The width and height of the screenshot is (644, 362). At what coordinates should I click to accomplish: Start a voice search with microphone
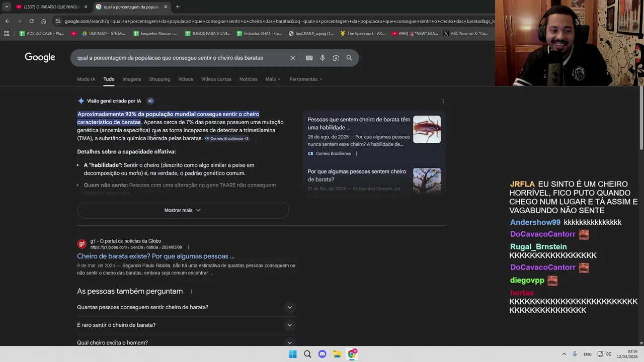[323, 58]
